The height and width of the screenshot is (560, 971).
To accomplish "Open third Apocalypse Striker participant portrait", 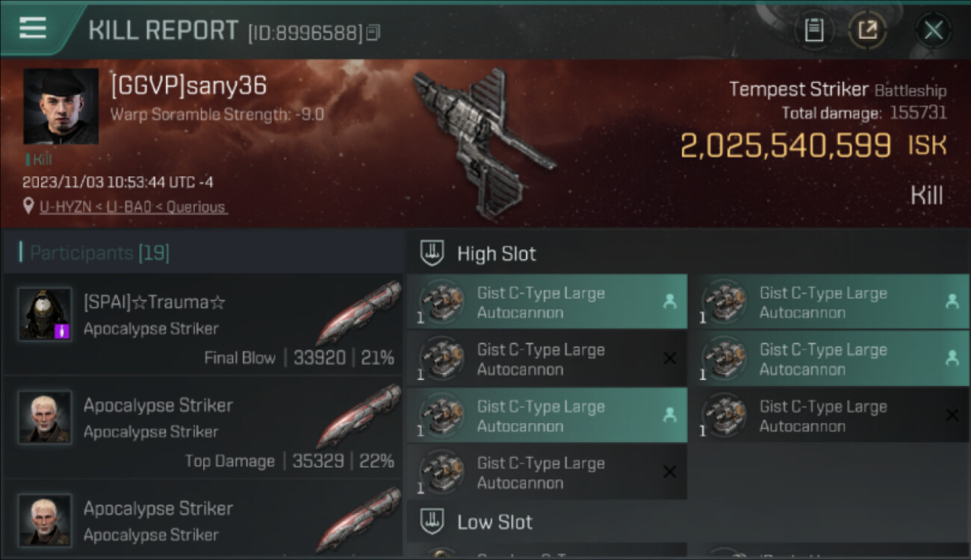I will [45, 519].
